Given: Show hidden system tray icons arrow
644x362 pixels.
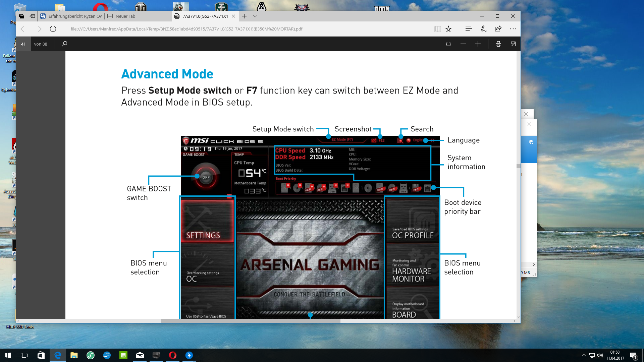Looking at the screenshot, I should tap(584, 355).
